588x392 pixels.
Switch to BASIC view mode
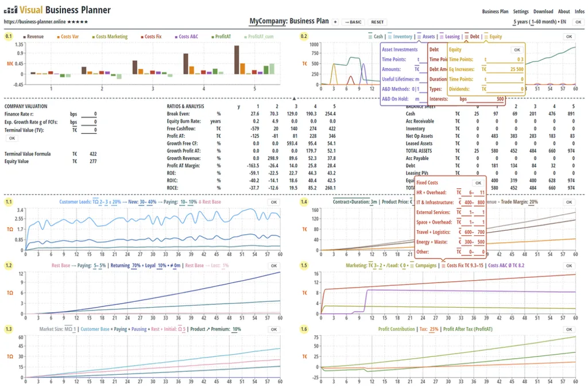pos(353,22)
